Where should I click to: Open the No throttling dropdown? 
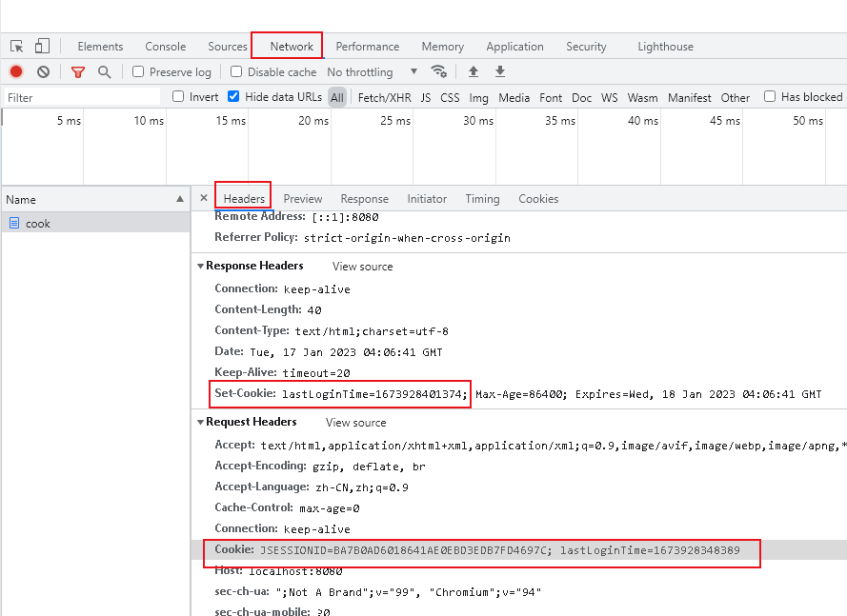tap(373, 71)
